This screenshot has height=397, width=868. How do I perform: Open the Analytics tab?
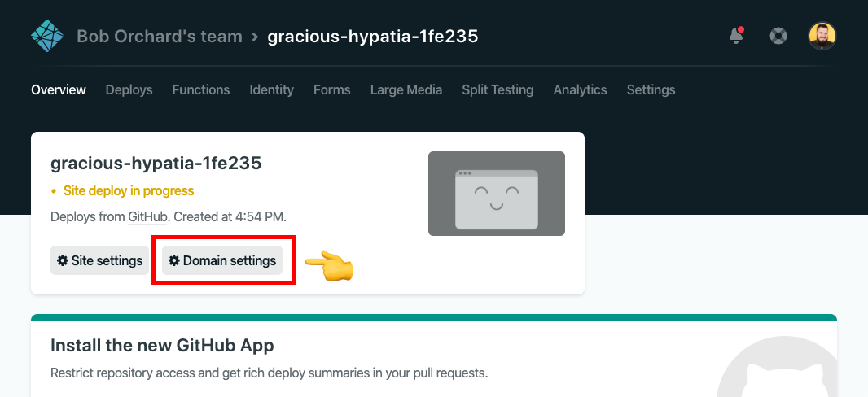(x=580, y=89)
